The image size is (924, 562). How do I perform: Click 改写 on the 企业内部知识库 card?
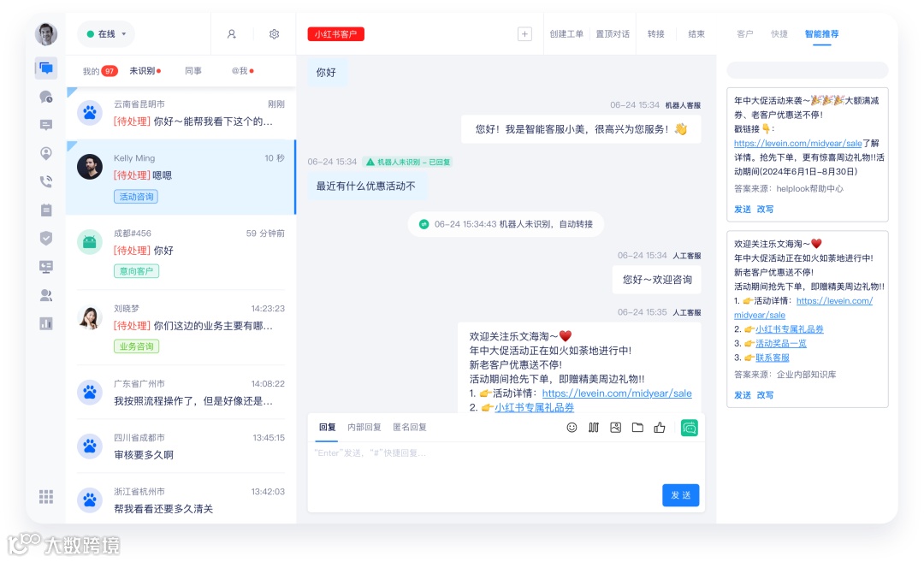765,394
